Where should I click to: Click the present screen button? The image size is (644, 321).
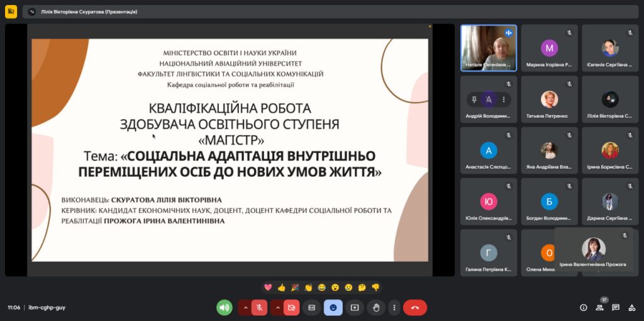(x=355, y=307)
